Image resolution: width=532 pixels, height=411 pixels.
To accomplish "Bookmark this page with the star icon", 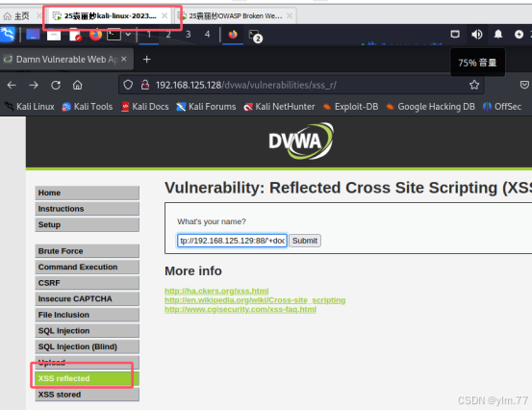I will pyautogui.click(x=474, y=85).
